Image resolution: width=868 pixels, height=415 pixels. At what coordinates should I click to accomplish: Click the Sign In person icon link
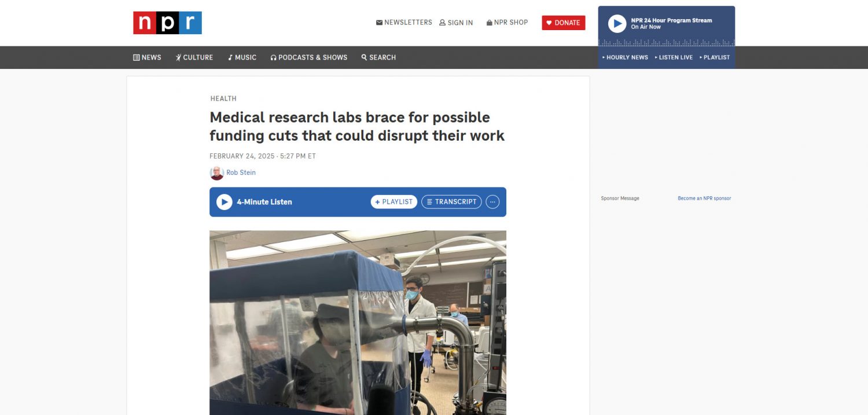[x=456, y=23]
